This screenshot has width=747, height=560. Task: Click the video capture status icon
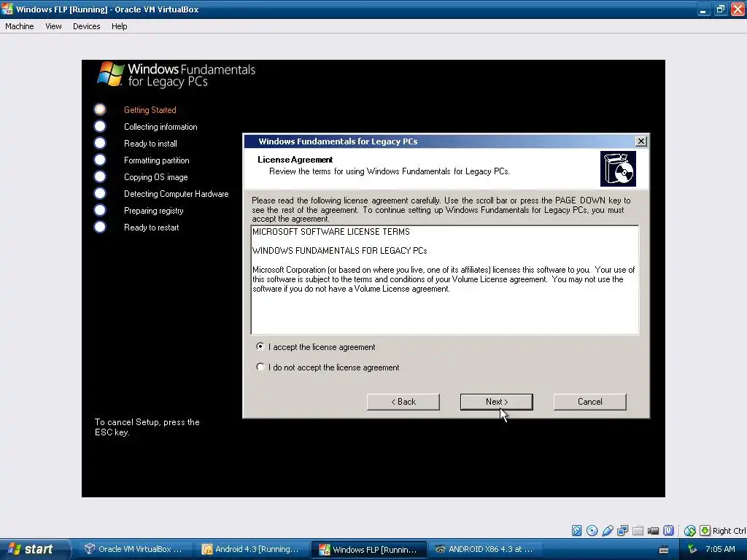[x=653, y=531]
